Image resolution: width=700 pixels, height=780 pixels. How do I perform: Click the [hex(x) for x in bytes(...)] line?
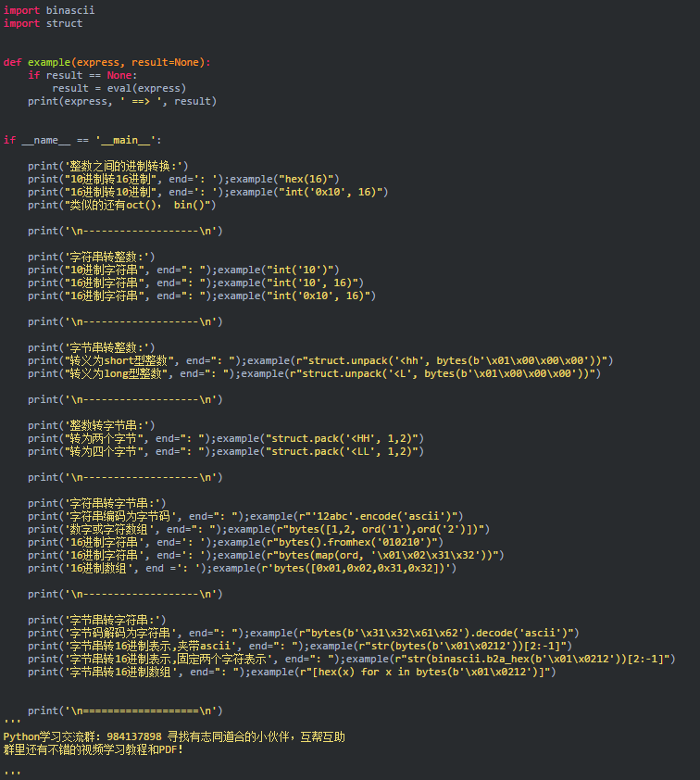pyautogui.click(x=292, y=672)
